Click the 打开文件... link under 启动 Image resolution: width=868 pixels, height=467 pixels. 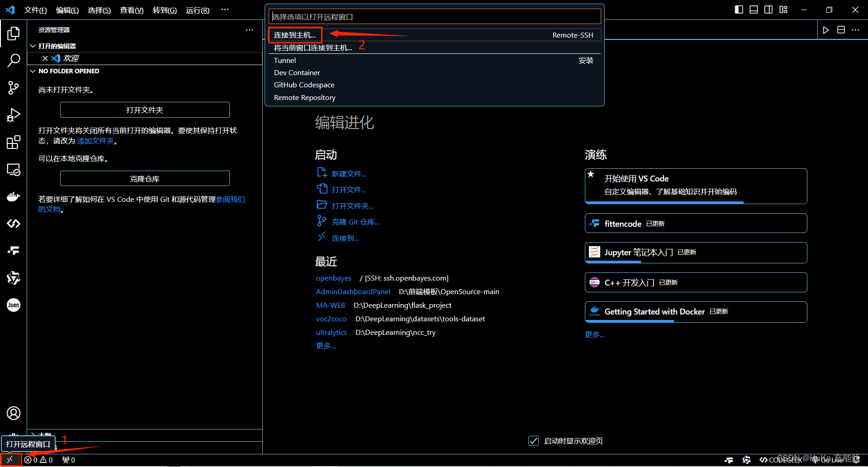tap(349, 190)
